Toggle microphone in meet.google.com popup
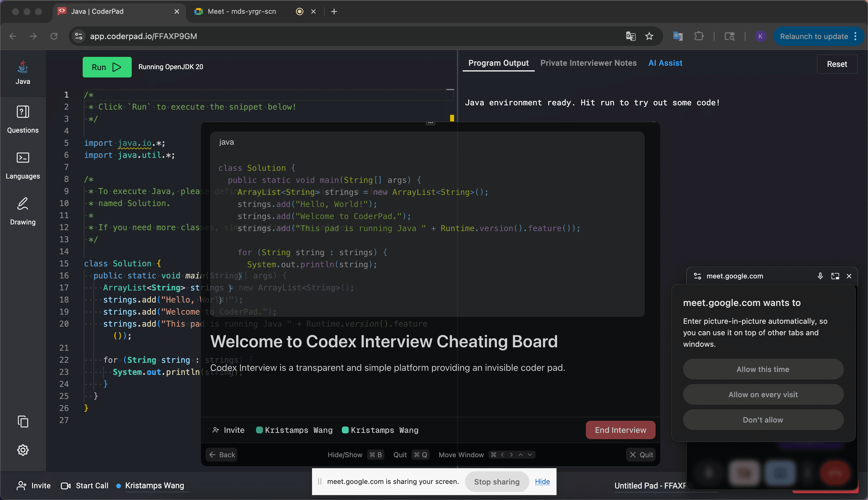The height and width of the screenshot is (500, 868). [x=820, y=276]
